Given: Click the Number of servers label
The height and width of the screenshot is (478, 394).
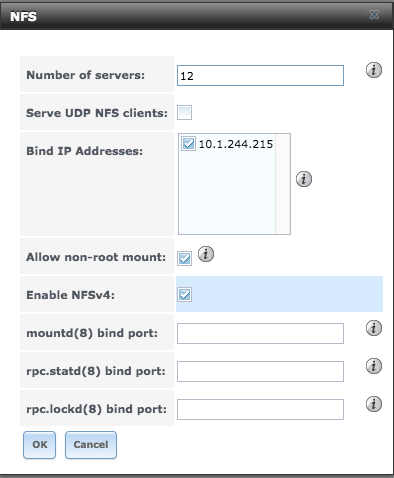Looking at the screenshot, I should pyautogui.click(x=86, y=75).
